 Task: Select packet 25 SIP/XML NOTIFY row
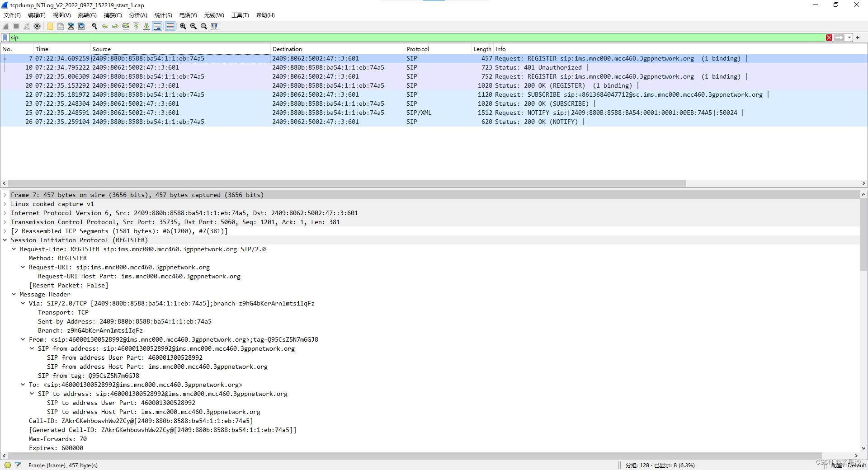(433, 113)
